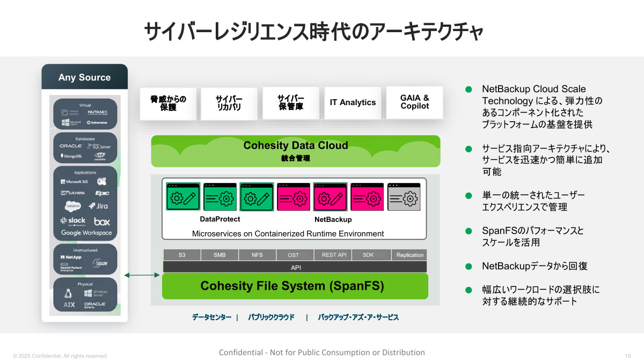Click the Physical category heading
The width and height of the screenshot is (644, 362).
pos(85,284)
